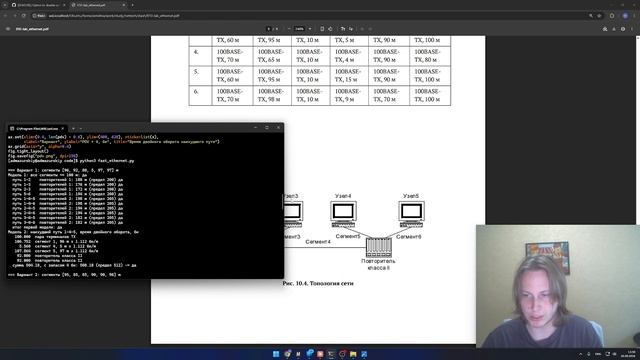This screenshot has height=360, width=640.
Task: Click row 6 cell "100BASE-TX, 98 м"
Action: [x=271, y=95]
